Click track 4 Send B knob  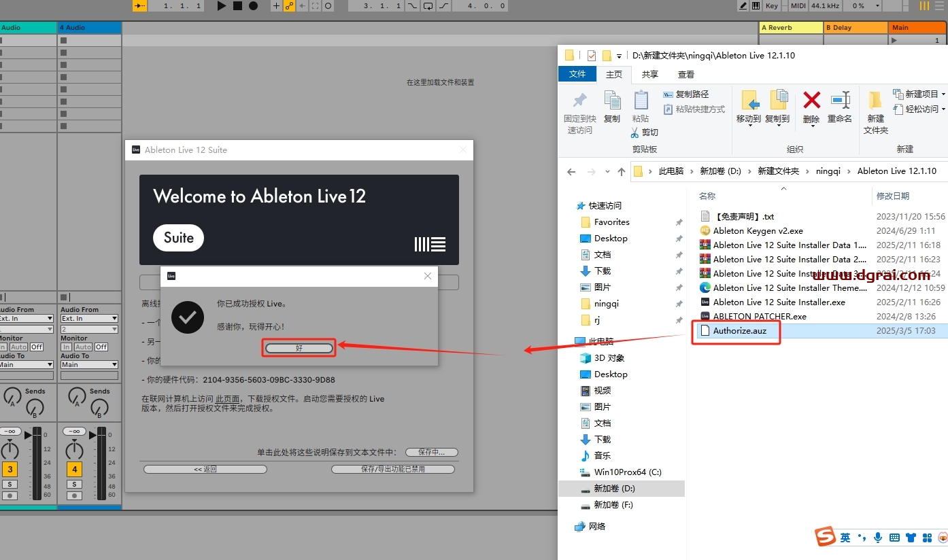click(x=100, y=408)
